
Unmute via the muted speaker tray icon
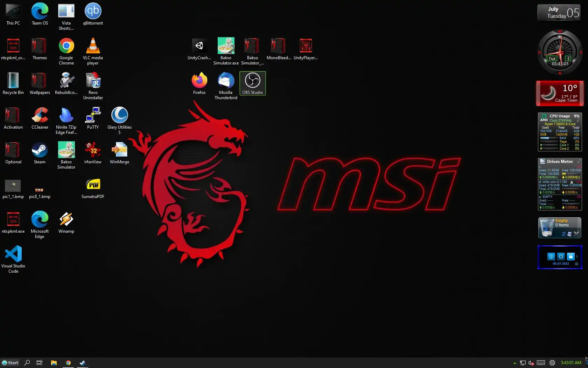tap(531, 363)
